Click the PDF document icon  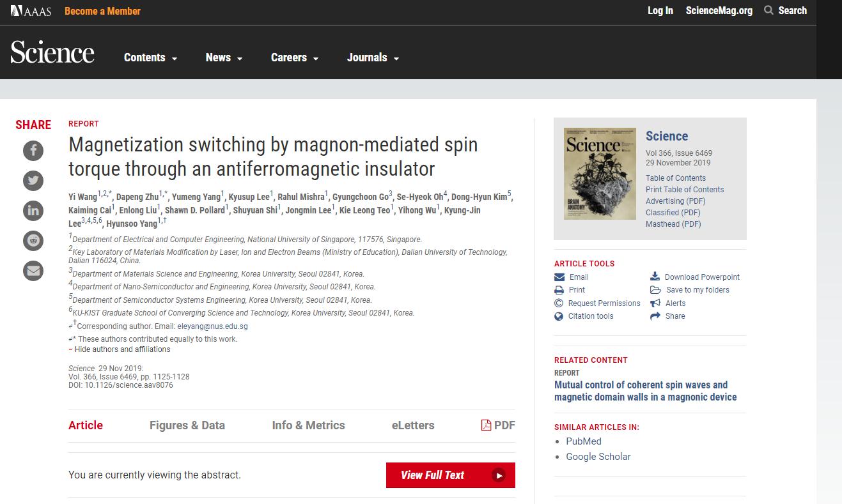(x=486, y=425)
